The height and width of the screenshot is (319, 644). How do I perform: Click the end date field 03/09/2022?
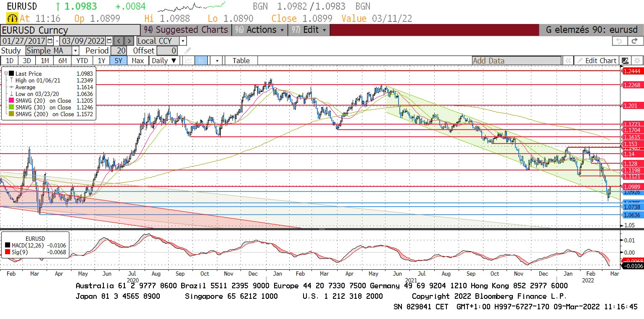click(x=83, y=41)
